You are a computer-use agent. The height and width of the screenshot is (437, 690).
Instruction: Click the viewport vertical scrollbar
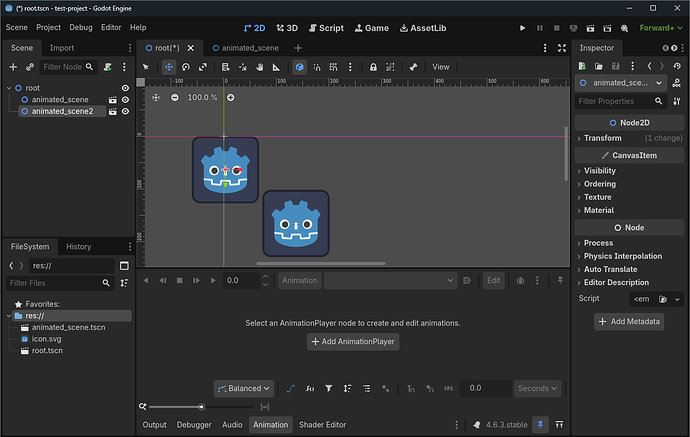566,154
